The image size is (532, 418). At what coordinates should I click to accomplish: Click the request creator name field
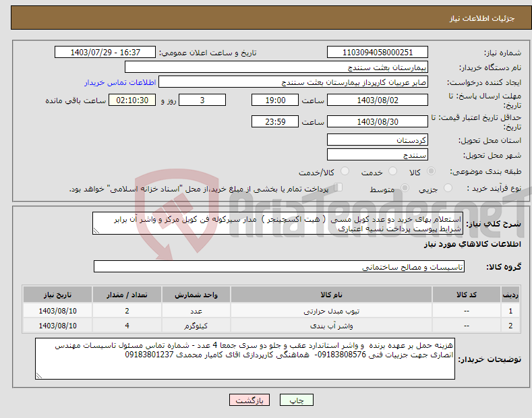[293, 82]
